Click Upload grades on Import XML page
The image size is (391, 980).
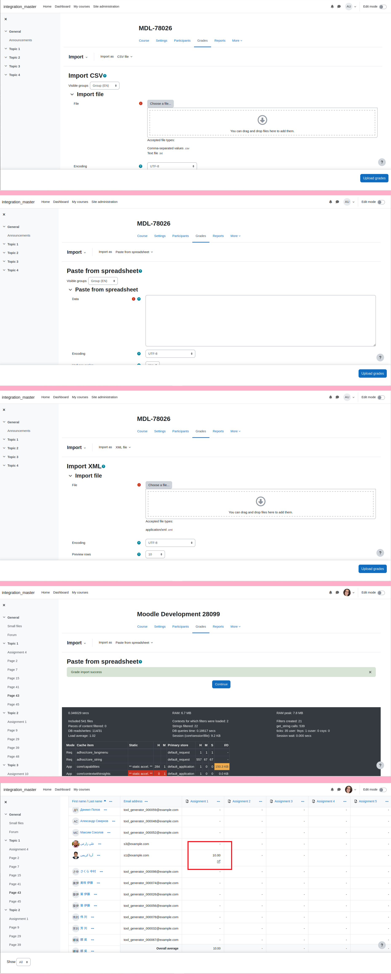(373, 569)
